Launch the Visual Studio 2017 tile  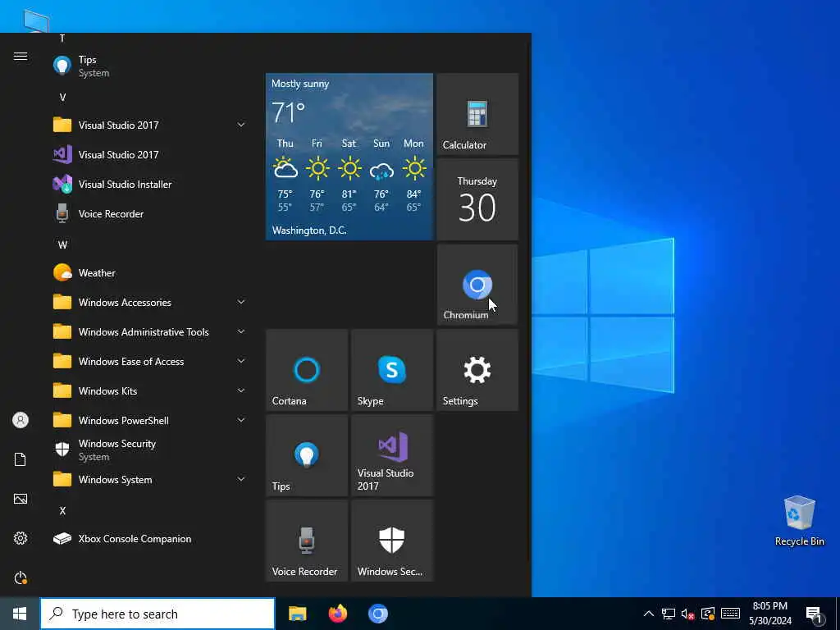pos(392,455)
